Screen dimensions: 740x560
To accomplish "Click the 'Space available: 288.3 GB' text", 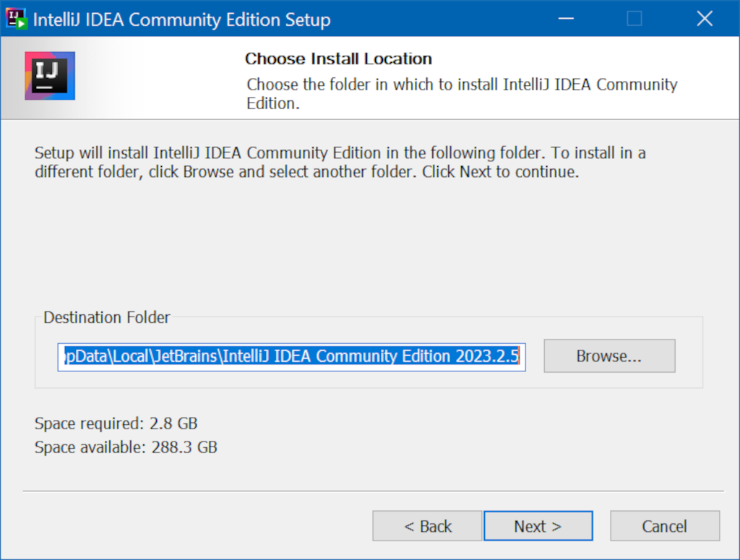I will coord(126,447).
